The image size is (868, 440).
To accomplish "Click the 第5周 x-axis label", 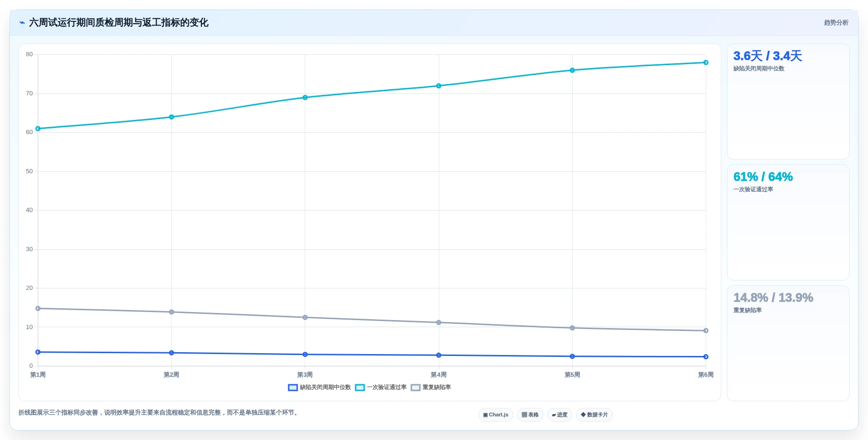I will pyautogui.click(x=572, y=374).
